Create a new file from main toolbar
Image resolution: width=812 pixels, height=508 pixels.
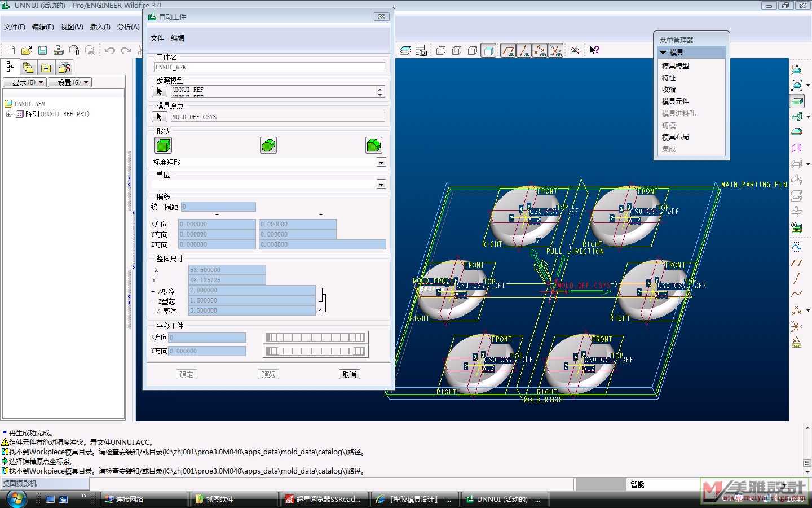coord(11,50)
